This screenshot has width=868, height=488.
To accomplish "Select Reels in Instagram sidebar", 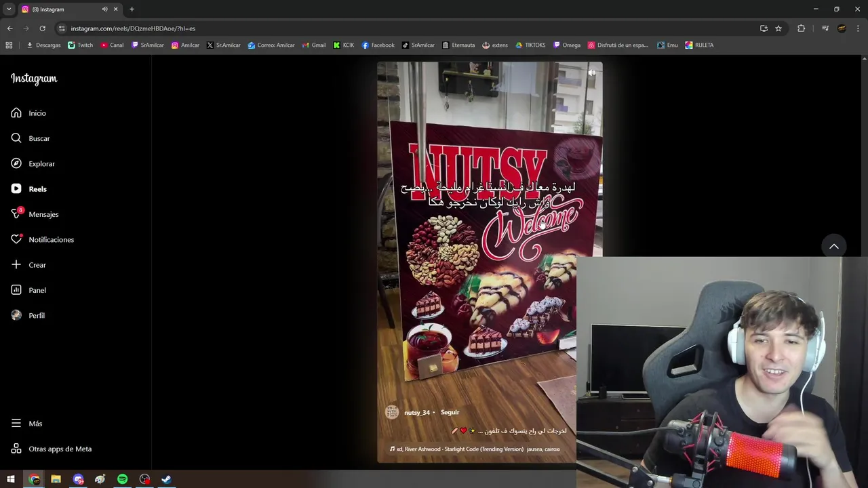I will [28, 189].
